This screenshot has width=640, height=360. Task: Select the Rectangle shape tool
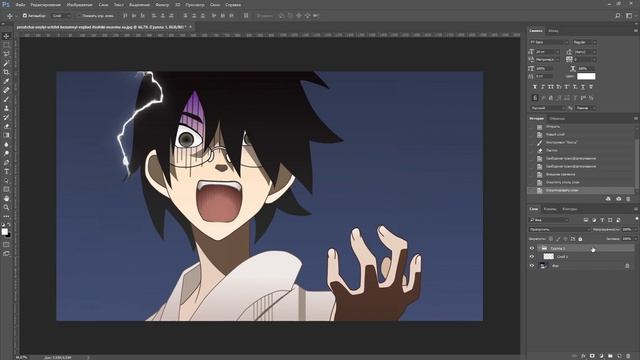6,189
